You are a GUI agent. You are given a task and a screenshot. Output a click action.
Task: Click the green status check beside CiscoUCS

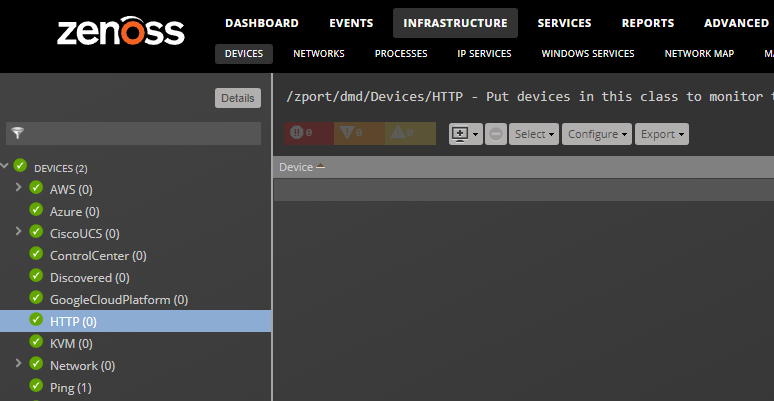(36, 231)
